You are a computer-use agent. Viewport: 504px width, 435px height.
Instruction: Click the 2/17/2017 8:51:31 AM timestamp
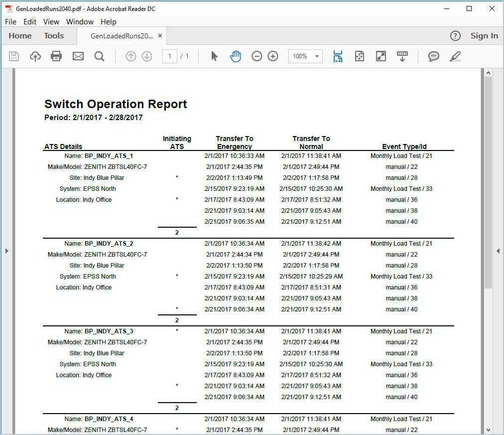point(311,288)
